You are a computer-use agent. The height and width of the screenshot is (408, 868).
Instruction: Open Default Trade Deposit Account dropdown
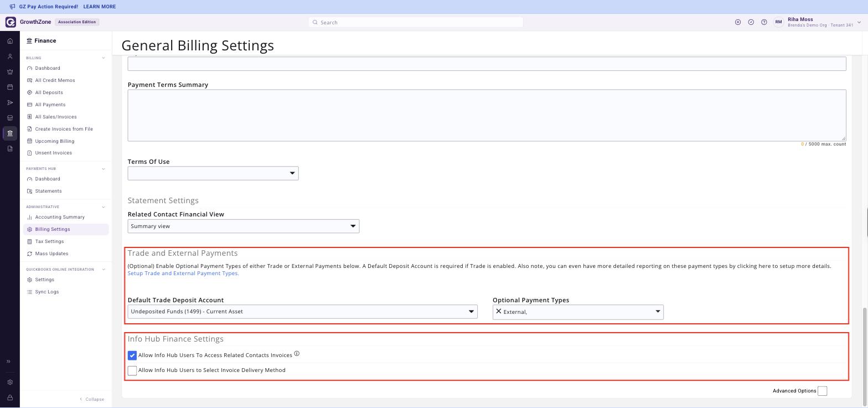tap(302, 312)
